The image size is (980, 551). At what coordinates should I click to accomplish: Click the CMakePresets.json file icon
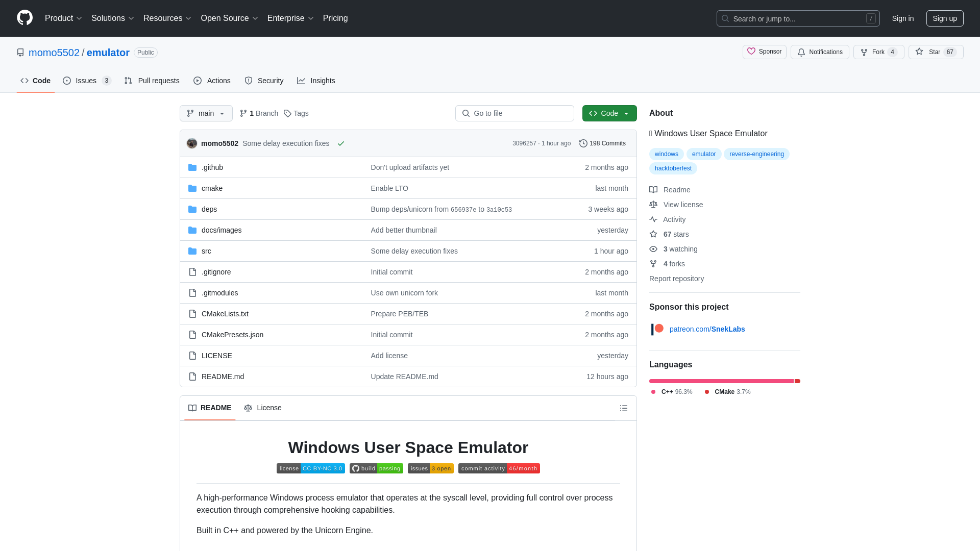(192, 335)
